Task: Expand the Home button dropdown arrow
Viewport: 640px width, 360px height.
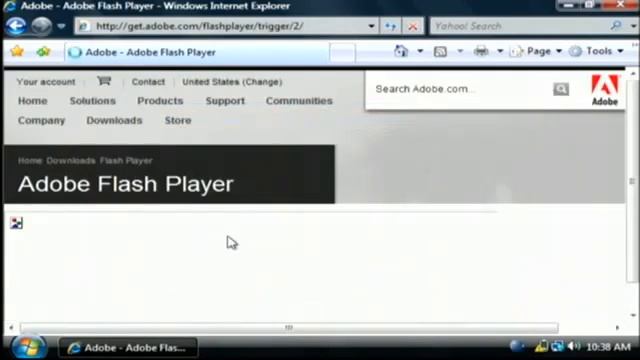Action: [x=420, y=51]
